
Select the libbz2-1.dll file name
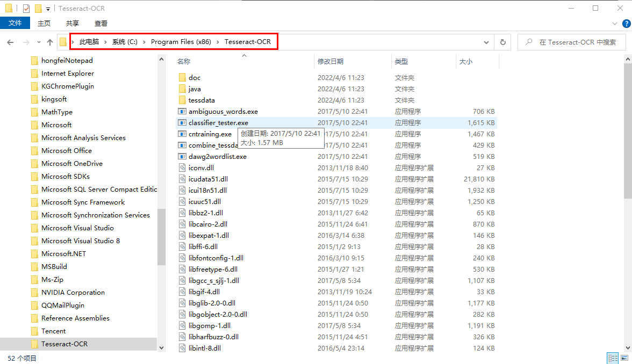click(205, 213)
